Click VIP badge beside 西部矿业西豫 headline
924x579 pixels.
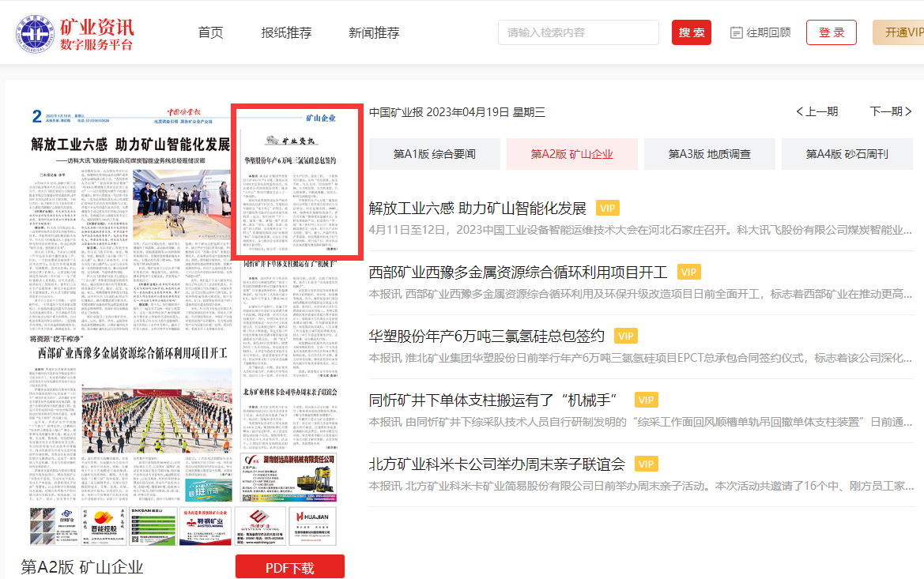click(688, 273)
